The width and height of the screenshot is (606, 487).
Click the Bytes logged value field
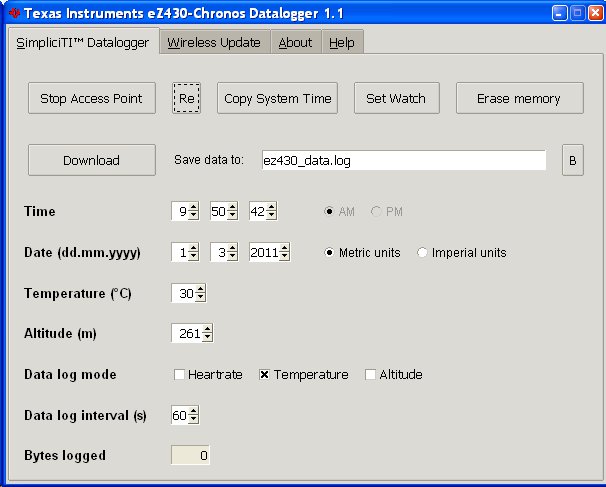(x=190, y=455)
